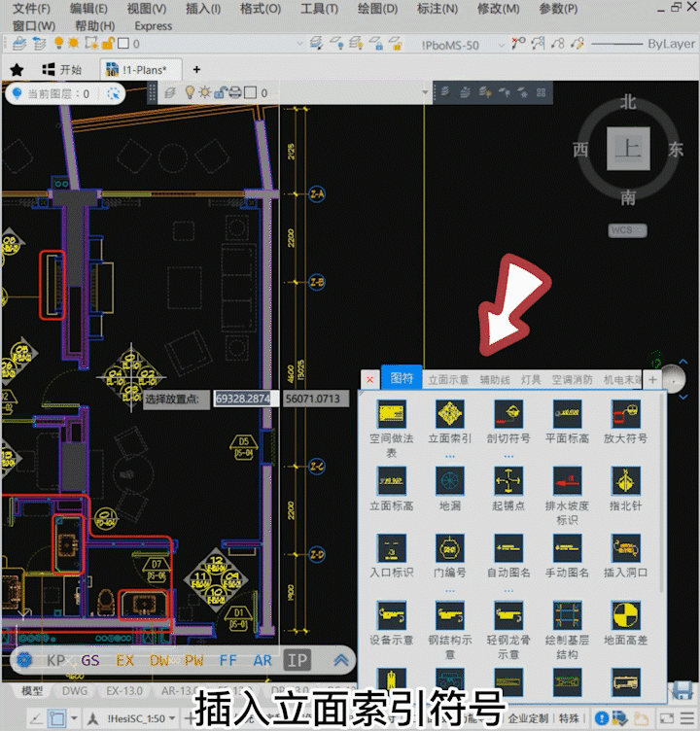Click the favorites star icon
The width and height of the screenshot is (700, 731).
pos(17,70)
